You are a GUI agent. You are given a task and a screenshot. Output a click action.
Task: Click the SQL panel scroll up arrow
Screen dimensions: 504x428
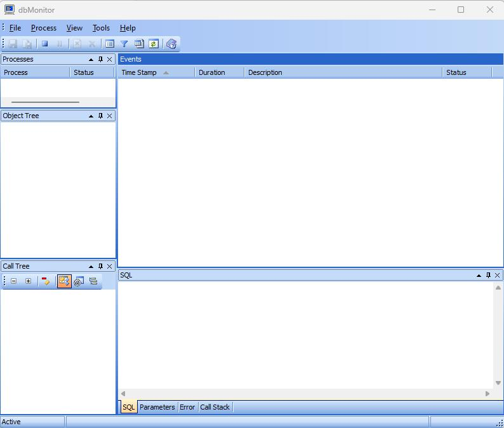tap(498, 288)
